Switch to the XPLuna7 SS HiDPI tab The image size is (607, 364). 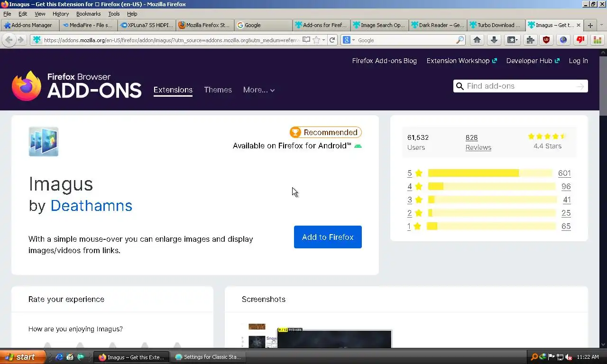[x=146, y=25]
